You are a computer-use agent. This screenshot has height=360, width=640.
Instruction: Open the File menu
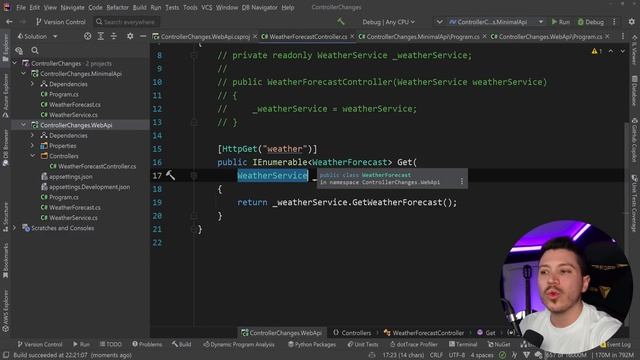21,7
